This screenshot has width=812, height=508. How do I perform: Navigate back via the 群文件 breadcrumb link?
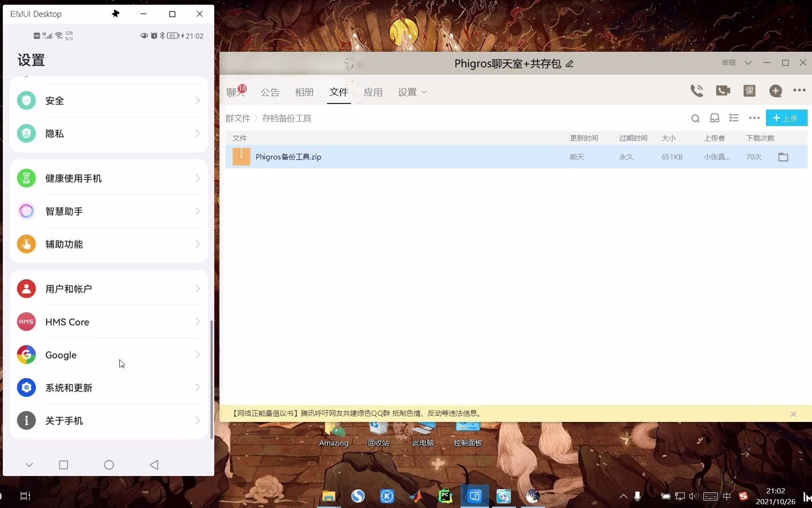tap(239, 118)
